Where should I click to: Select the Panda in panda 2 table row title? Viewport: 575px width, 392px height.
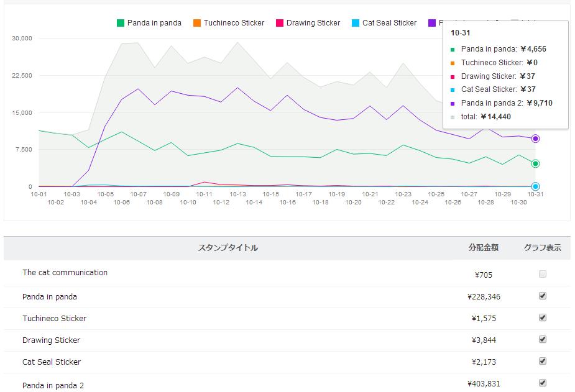[53, 385]
